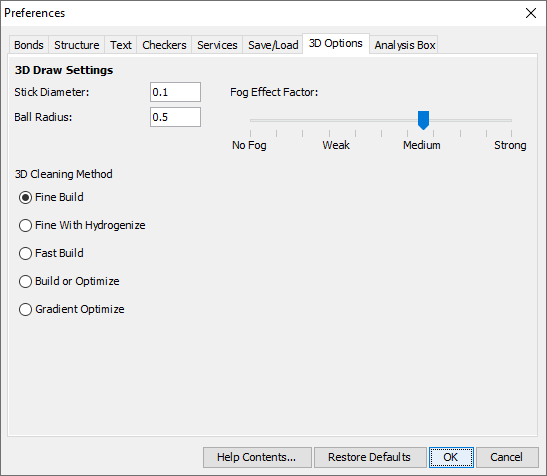Select Gradient Optimize radio button
Viewport: 547px width, 476px height.
(x=72, y=309)
